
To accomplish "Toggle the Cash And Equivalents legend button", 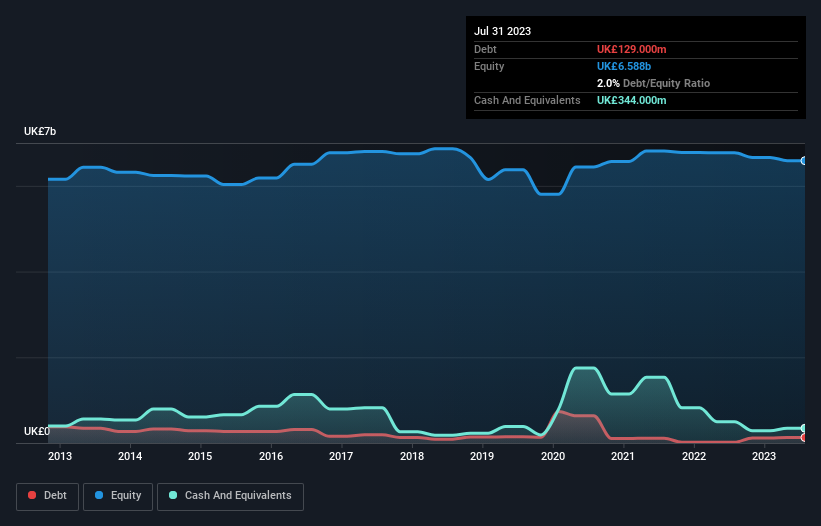I will 230,496.
